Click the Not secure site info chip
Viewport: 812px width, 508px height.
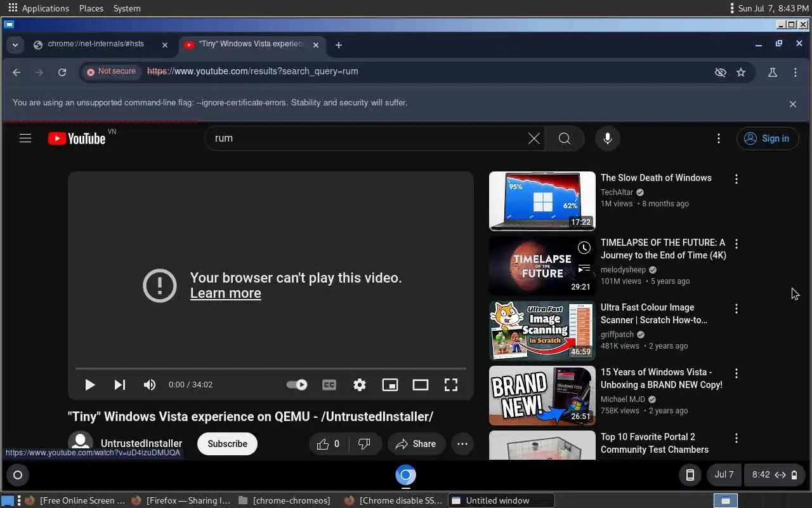click(x=112, y=72)
